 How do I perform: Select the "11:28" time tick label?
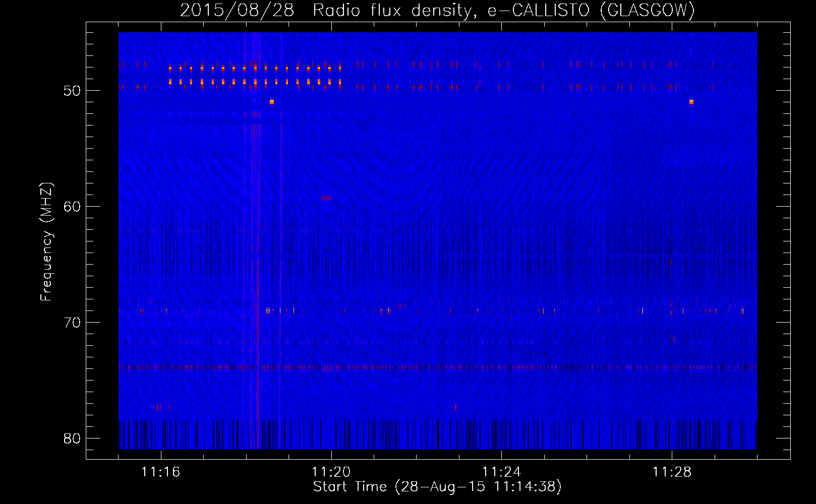672,472
